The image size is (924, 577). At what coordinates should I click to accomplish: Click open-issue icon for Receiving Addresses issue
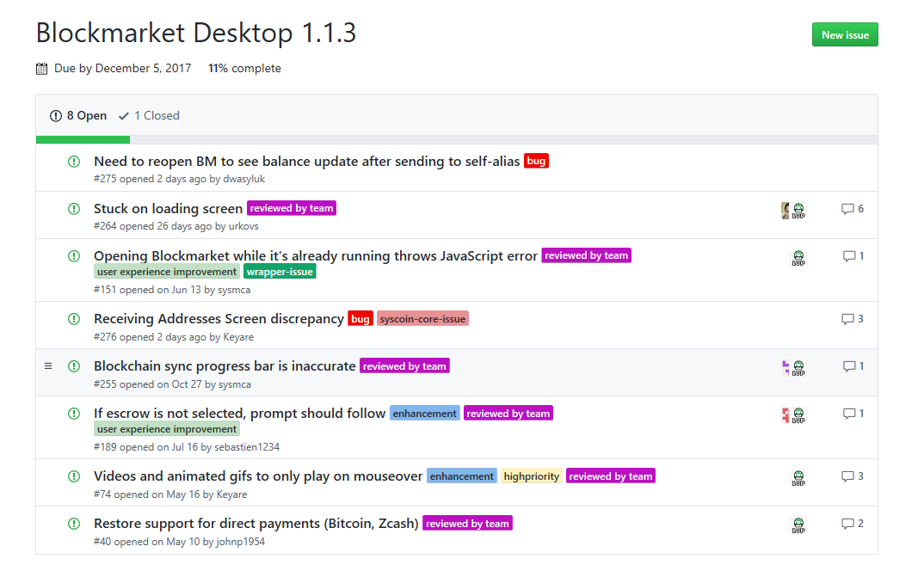click(74, 319)
